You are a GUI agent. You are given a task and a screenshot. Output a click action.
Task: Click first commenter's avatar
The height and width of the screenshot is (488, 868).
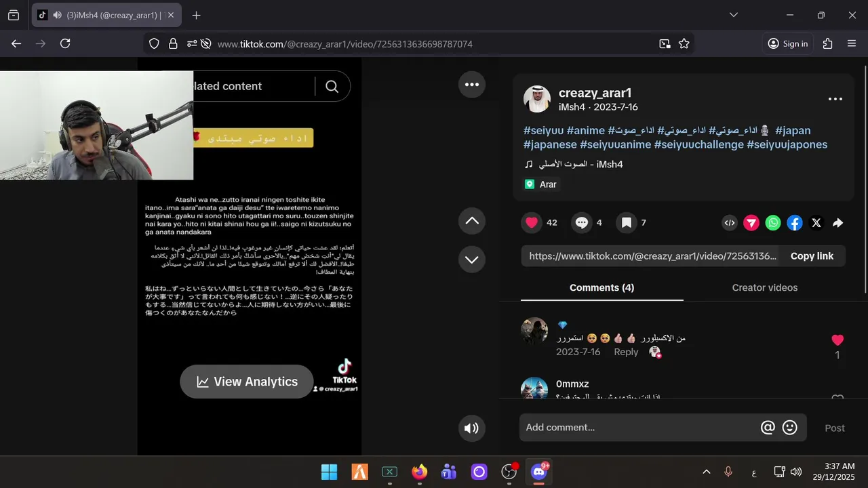pyautogui.click(x=534, y=331)
